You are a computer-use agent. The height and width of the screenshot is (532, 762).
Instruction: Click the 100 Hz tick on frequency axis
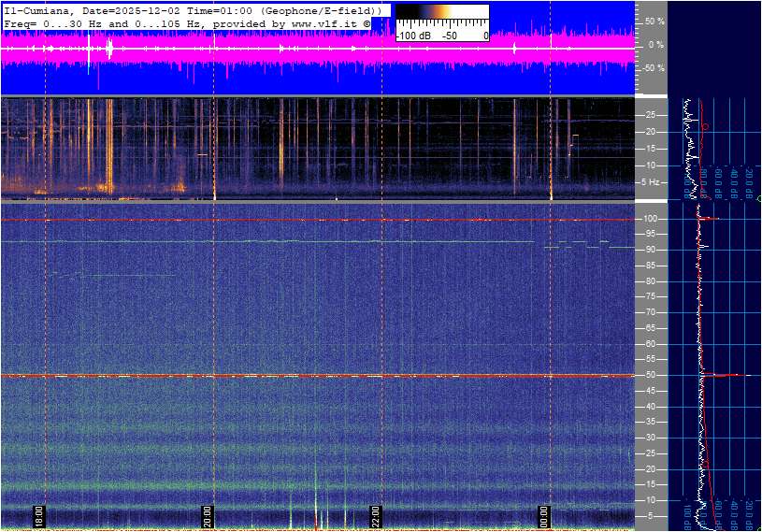pyautogui.click(x=647, y=219)
